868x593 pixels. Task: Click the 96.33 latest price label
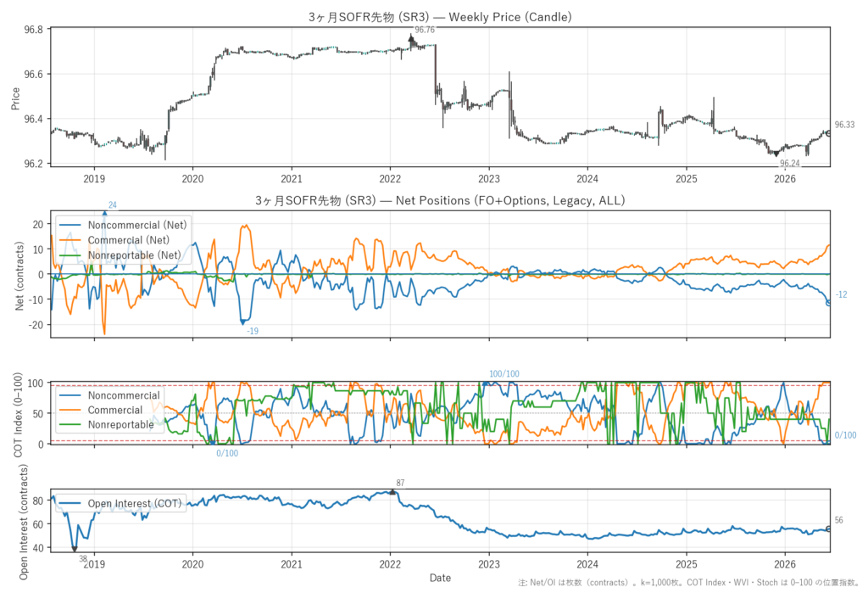coord(845,125)
